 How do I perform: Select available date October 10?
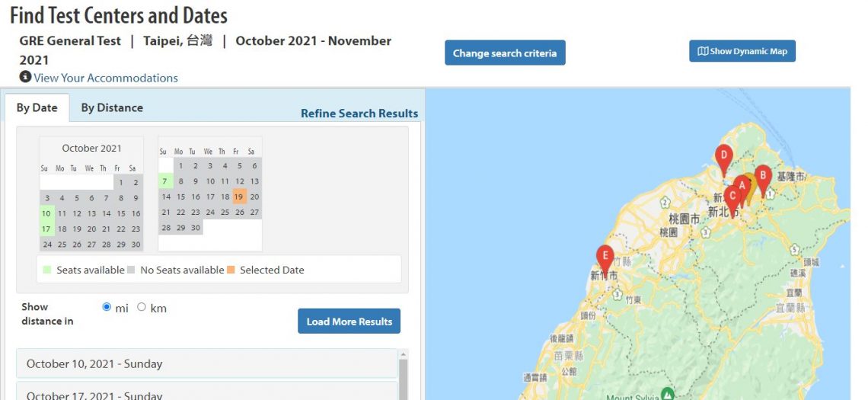46,213
